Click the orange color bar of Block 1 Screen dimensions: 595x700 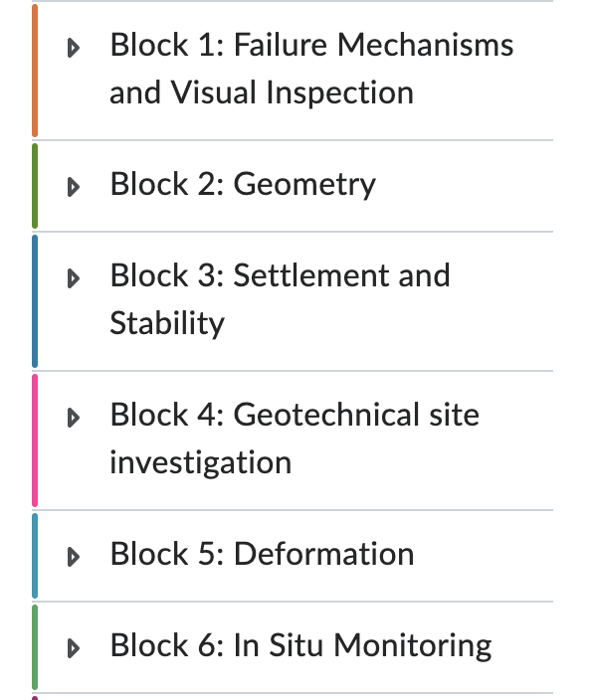[35, 70]
